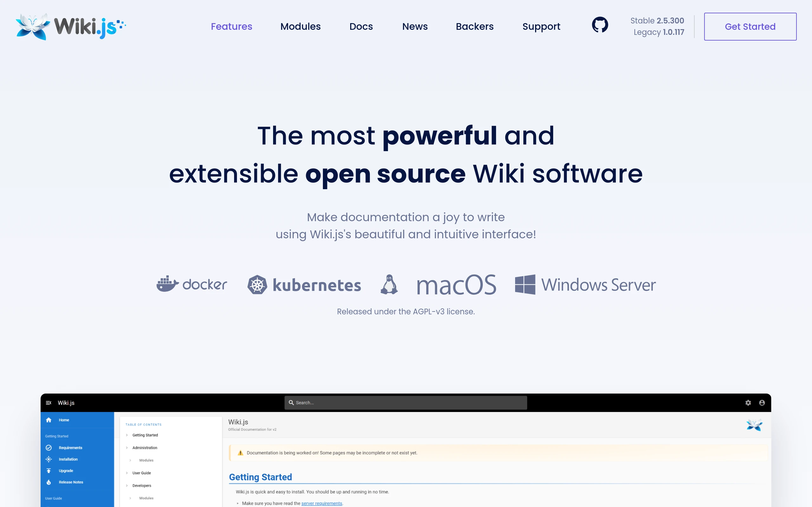The height and width of the screenshot is (507, 812).
Task: Open Requirements via its checkmark icon
Action: point(49,447)
